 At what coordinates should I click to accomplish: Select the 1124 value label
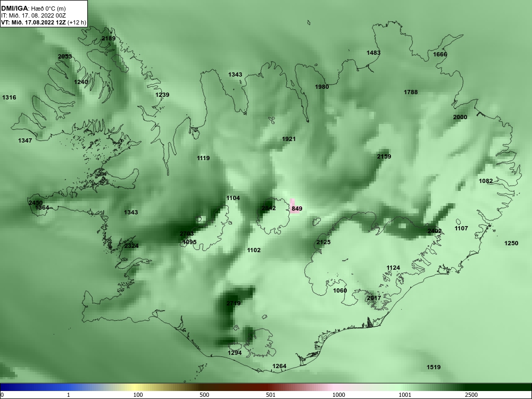[393, 268]
